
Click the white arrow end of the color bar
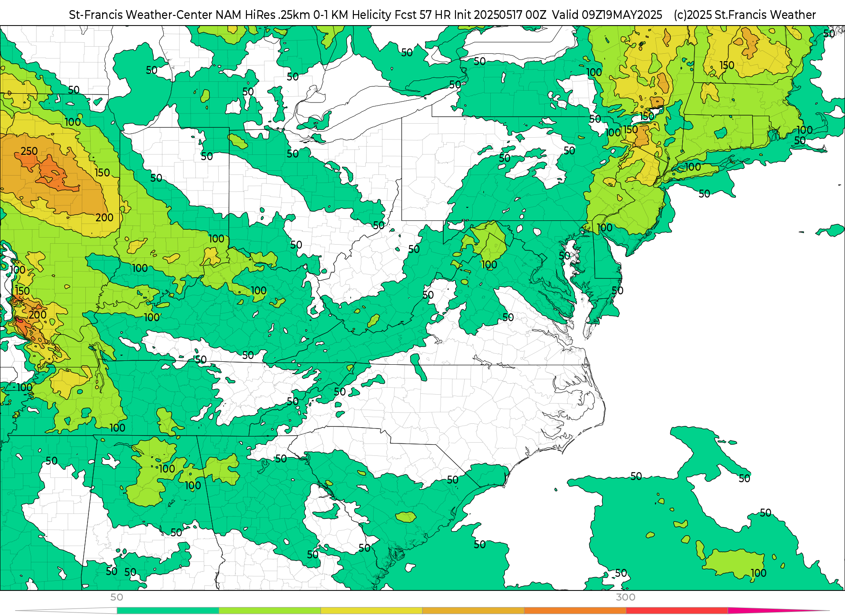click(x=66, y=611)
